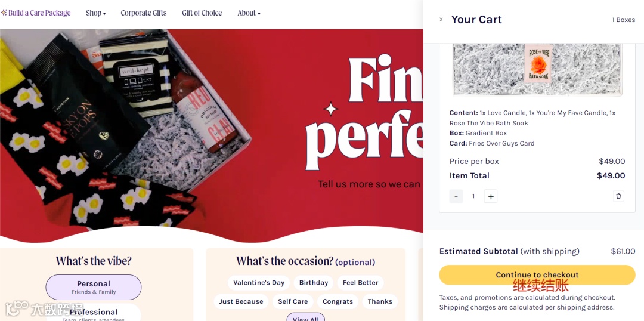644x321 pixels.
Task: Select the Feel Better occasion
Action: pos(360,283)
